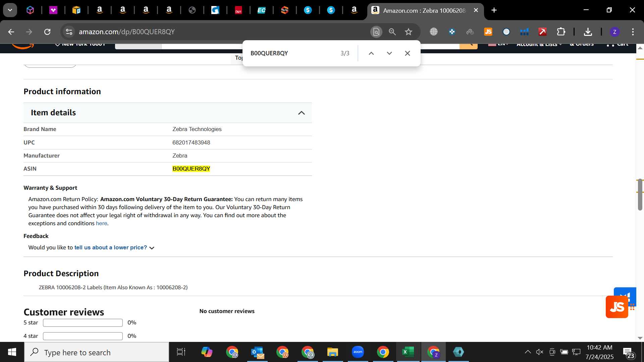Open Jungle Scout JS extension in toolbar
644x362 pixels.
coord(488,32)
